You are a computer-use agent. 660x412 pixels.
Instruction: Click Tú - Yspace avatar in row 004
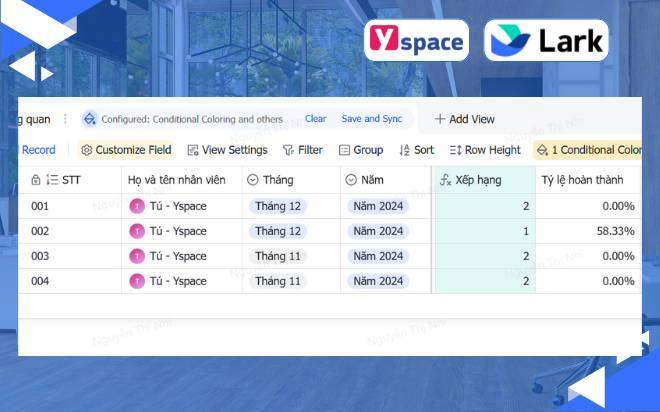[x=137, y=281]
